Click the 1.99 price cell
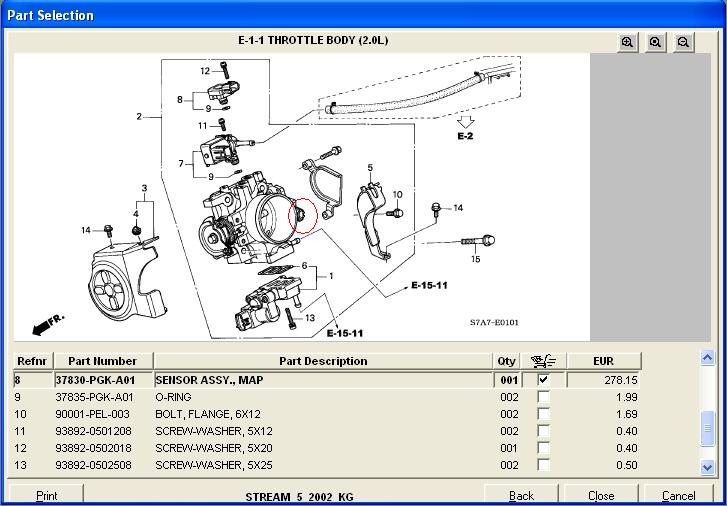The image size is (727, 506). (626, 397)
